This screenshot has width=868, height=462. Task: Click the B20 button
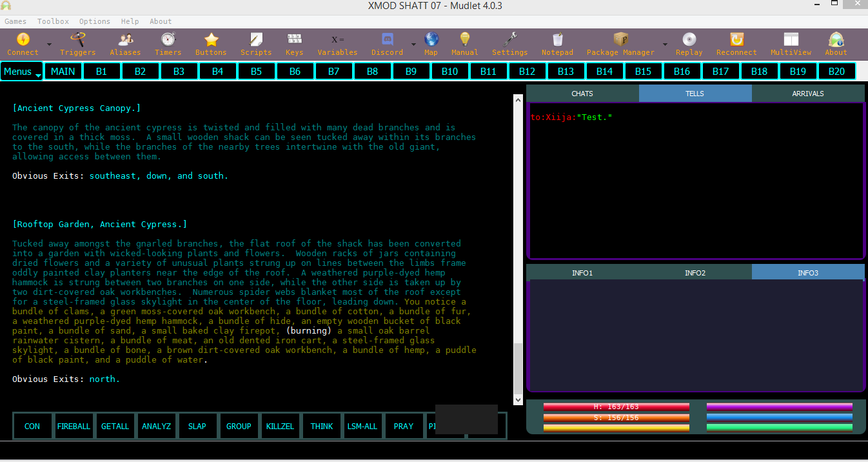(x=837, y=71)
